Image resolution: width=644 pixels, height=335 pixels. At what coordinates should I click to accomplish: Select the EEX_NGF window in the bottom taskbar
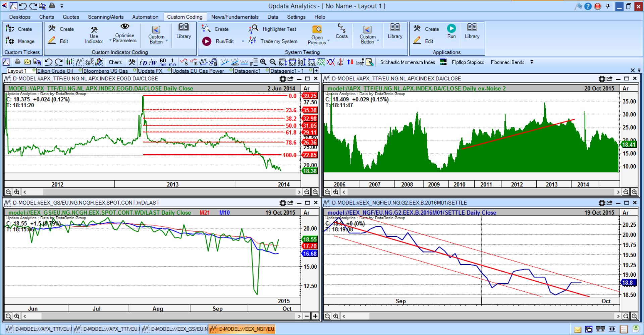[x=242, y=329]
